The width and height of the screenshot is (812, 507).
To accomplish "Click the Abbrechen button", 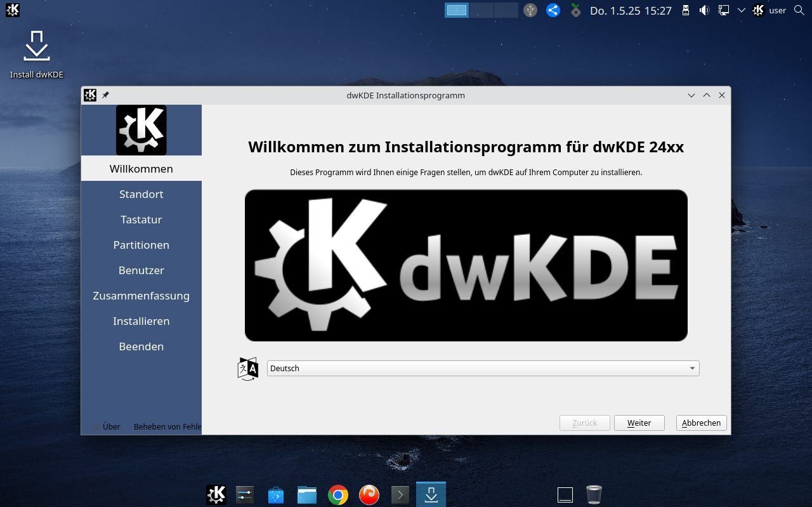I will point(702,423).
